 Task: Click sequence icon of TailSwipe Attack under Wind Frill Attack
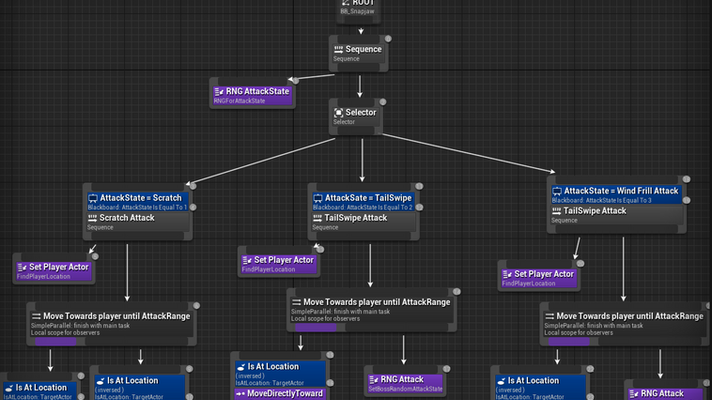pos(556,211)
